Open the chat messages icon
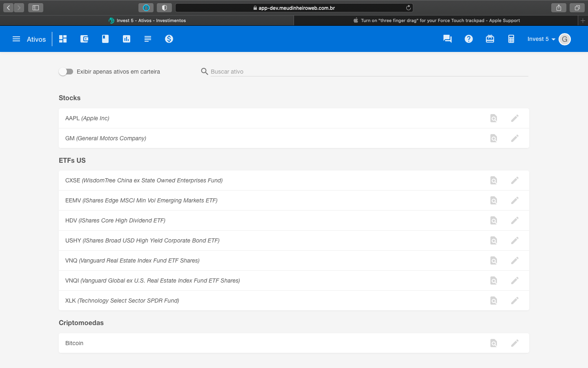 [448, 39]
